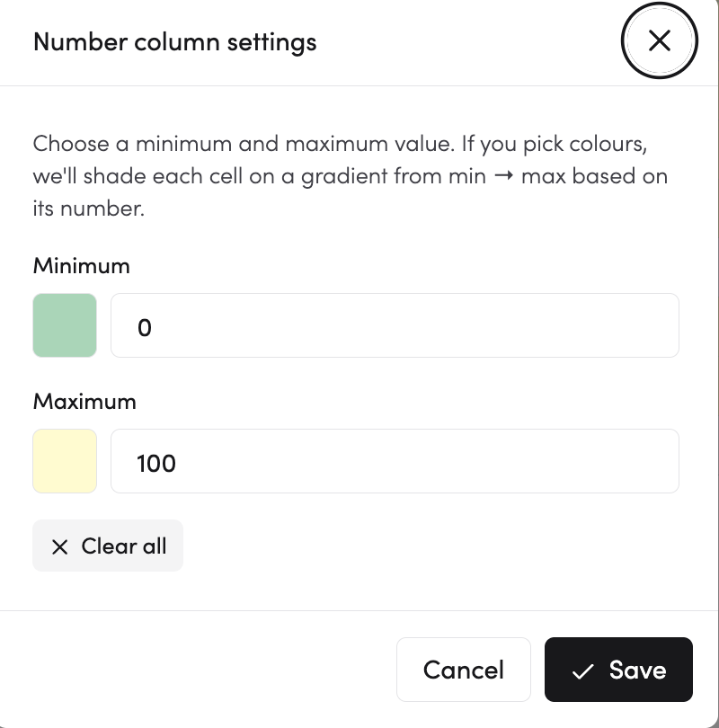Focus the Minimum value input field
This screenshot has width=719, height=728.
coord(394,325)
